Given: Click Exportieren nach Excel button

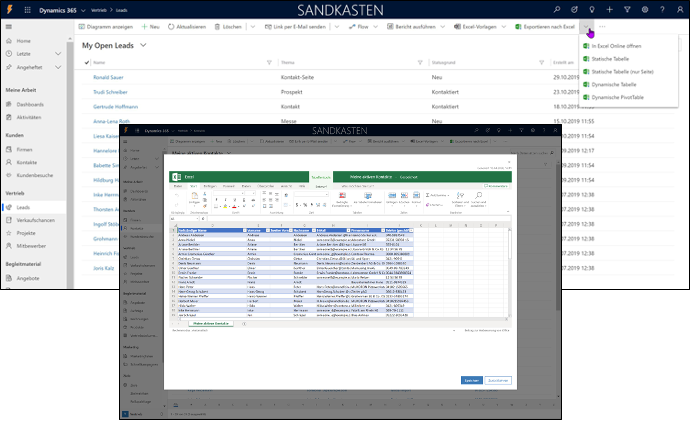Looking at the screenshot, I should [x=545, y=27].
